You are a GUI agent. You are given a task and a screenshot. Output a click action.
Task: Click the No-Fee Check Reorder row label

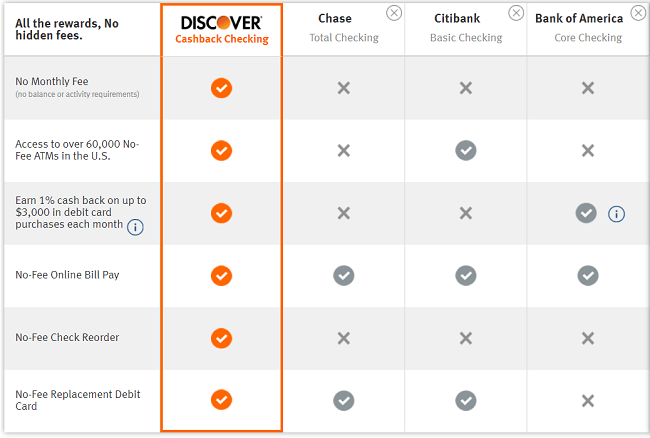pyautogui.click(x=67, y=338)
